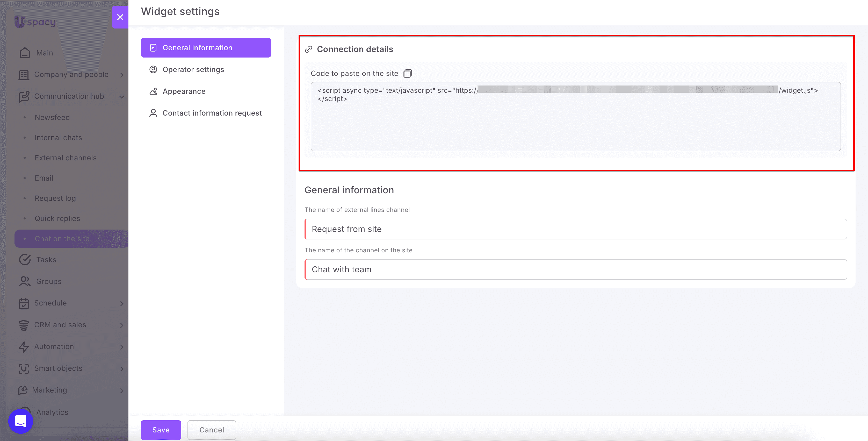Open the General information tab
The image size is (868, 441).
pos(206,47)
